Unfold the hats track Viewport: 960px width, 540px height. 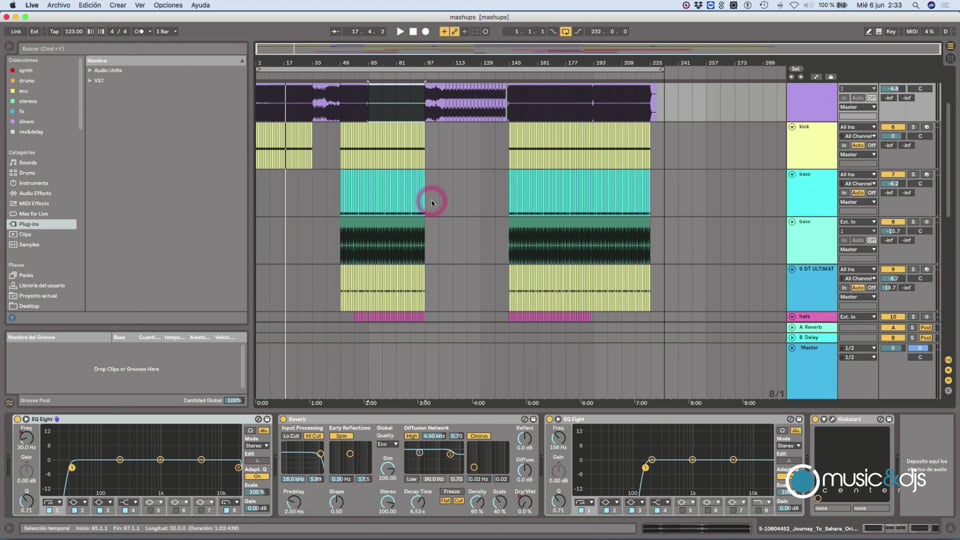[x=792, y=317]
